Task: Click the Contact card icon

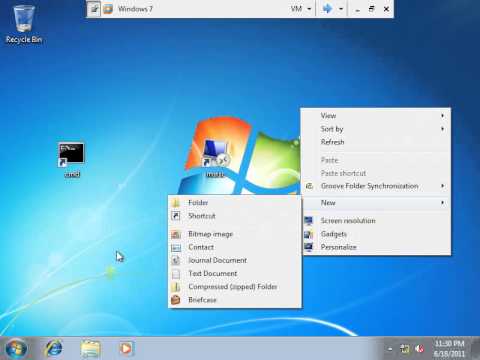Action: [176, 247]
